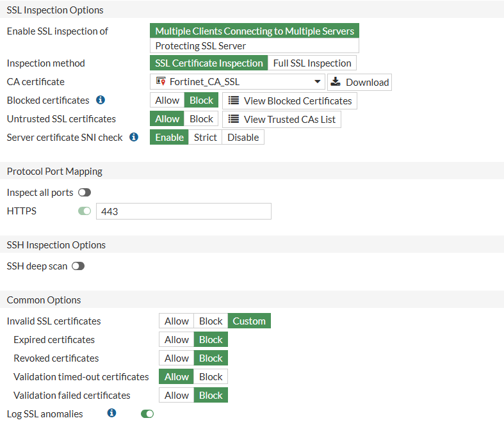Screen dimensions: 504x425
Task: Click list icon on View Blocked Certificates
Action: click(234, 100)
